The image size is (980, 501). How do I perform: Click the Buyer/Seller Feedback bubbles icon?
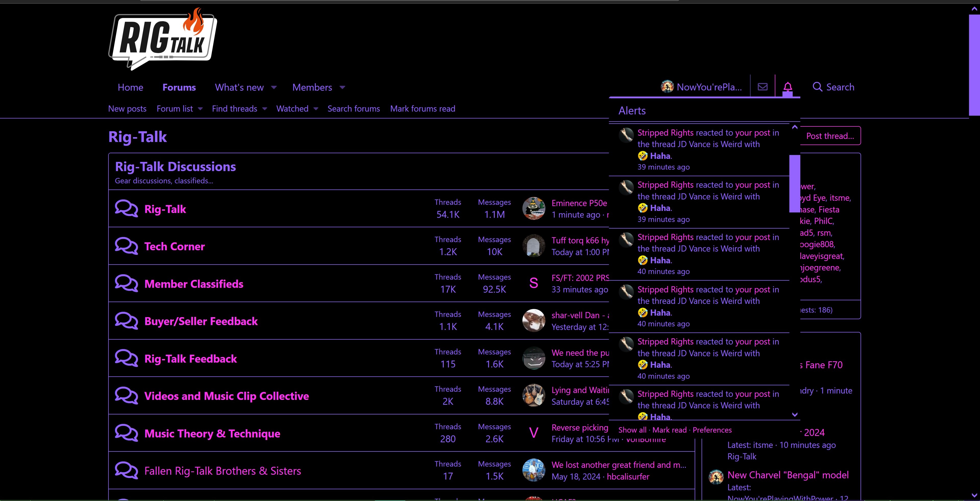click(x=126, y=320)
